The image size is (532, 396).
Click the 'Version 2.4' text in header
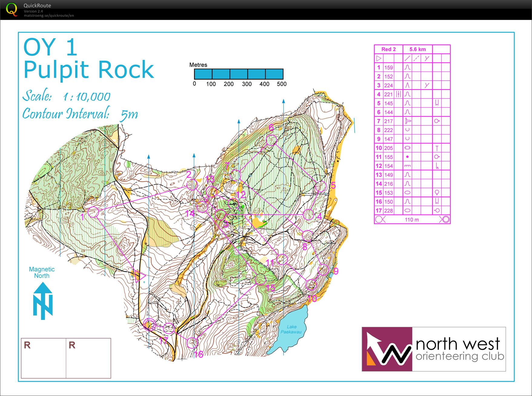click(34, 11)
